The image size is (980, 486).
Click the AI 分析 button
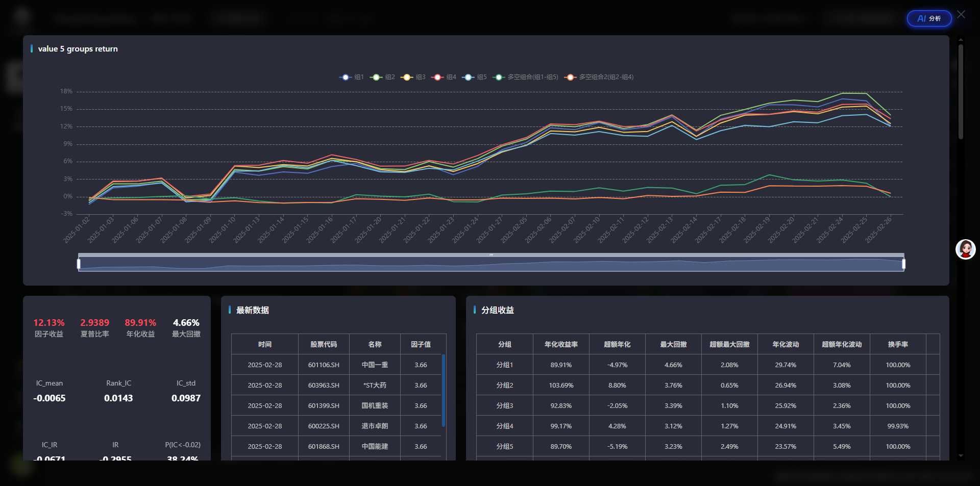tap(928, 18)
